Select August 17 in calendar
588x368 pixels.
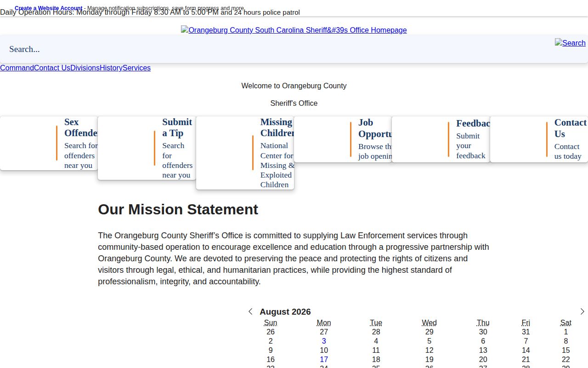[324, 359]
